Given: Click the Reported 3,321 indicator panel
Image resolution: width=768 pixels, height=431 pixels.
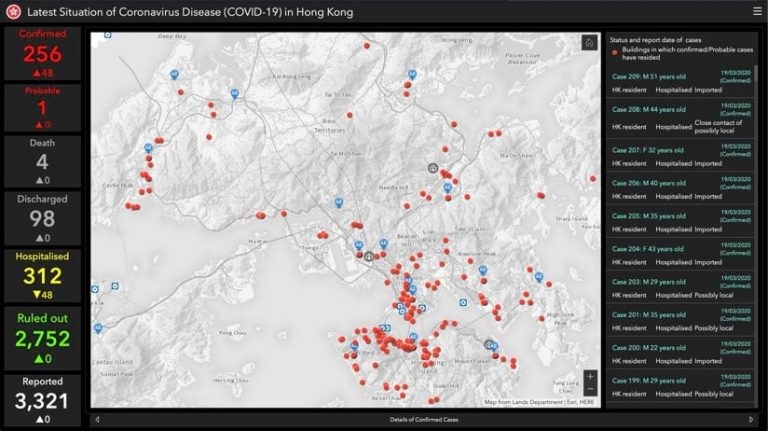Looking at the screenshot, I should pyautogui.click(x=42, y=399).
